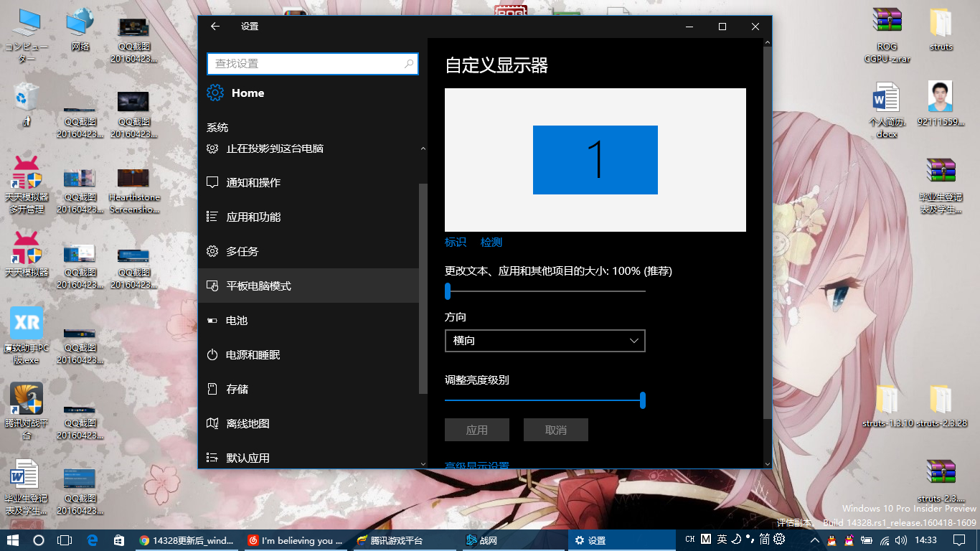Open the Action Center notification icon
The image size is (980, 551).
tap(960, 540)
